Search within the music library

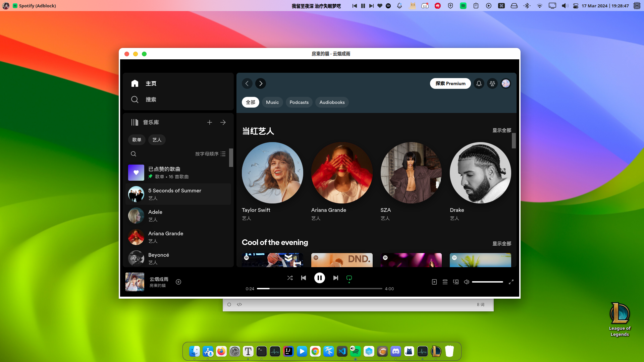(133, 154)
